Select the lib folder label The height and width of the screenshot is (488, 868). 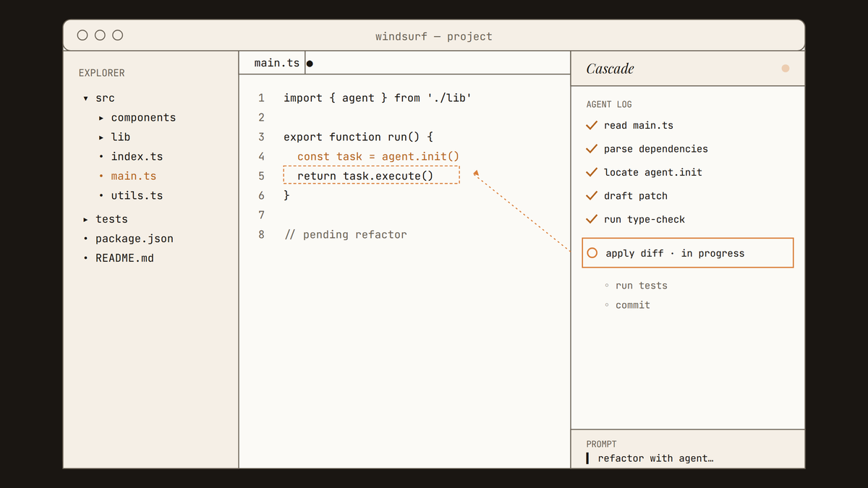pyautogui.click(x=121, y=137)
